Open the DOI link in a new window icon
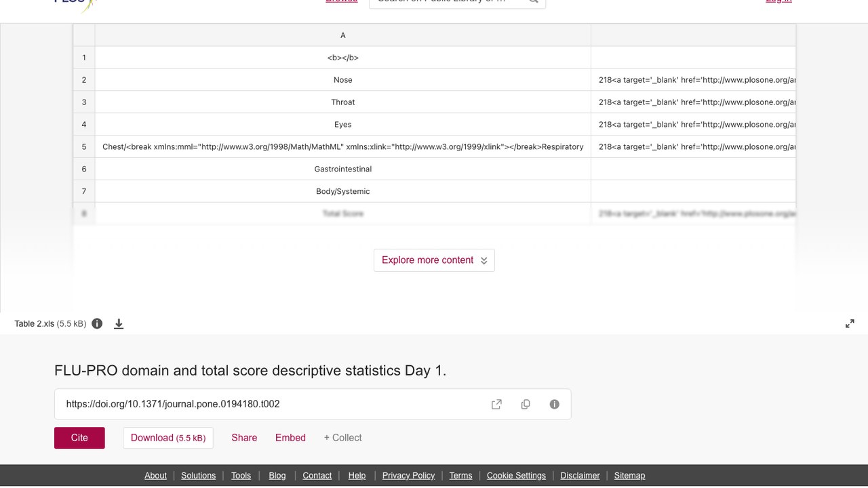 coord(496,405)
